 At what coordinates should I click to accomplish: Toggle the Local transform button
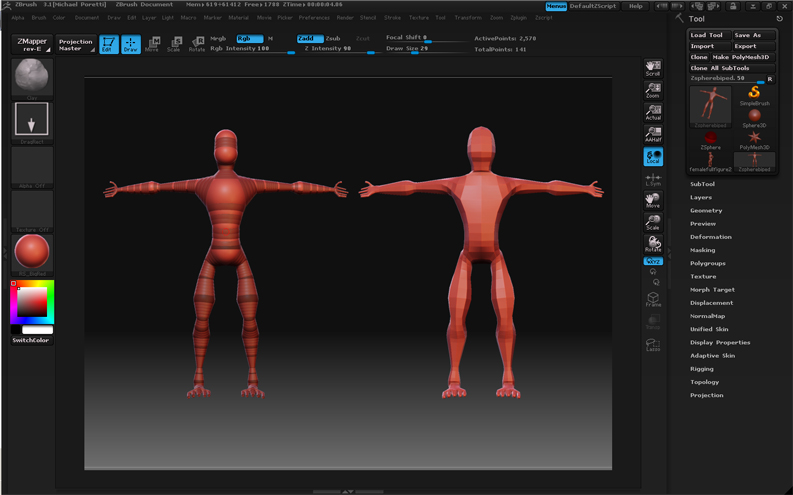click(653, 157)
